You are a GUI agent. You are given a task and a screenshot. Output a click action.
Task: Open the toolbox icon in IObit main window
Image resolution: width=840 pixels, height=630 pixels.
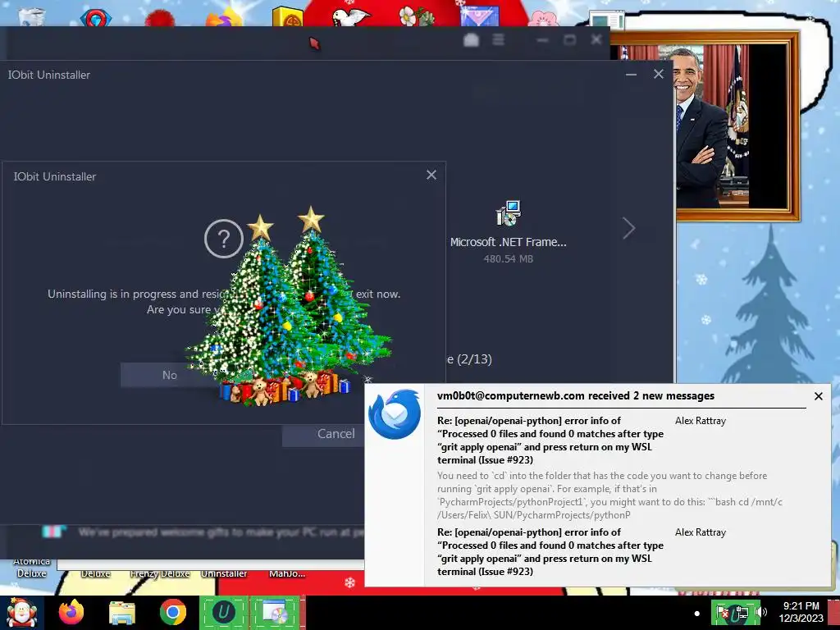pyautogui.click(x=471, y=39)
